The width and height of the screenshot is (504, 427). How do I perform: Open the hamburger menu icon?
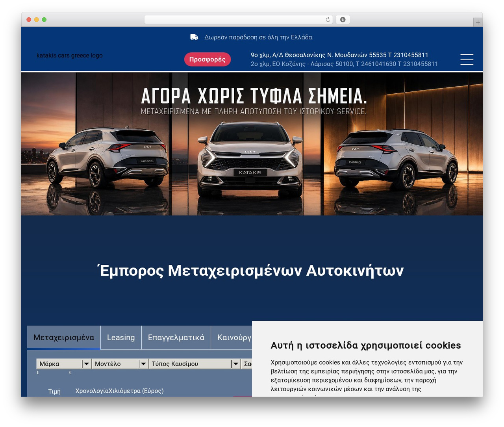[x=467, y=59]
